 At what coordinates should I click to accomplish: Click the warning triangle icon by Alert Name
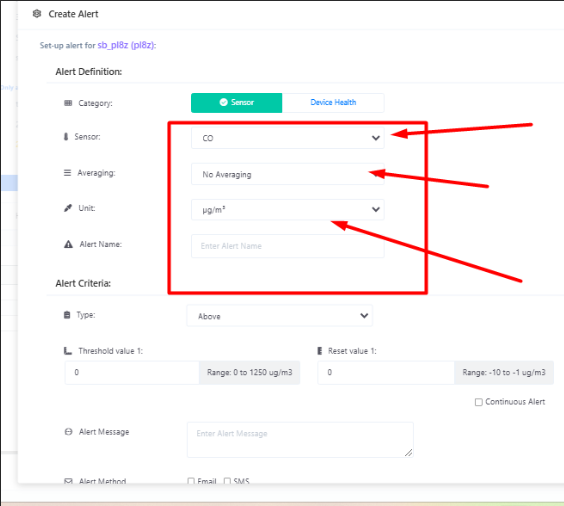pos(68,245)
